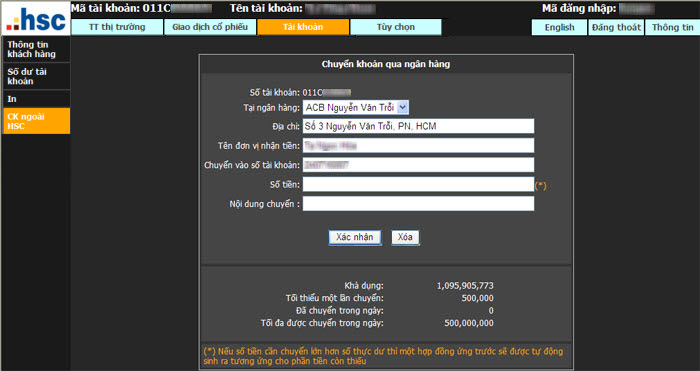
Task: Focus the Nội dung chuyển field
Action: 418,204
